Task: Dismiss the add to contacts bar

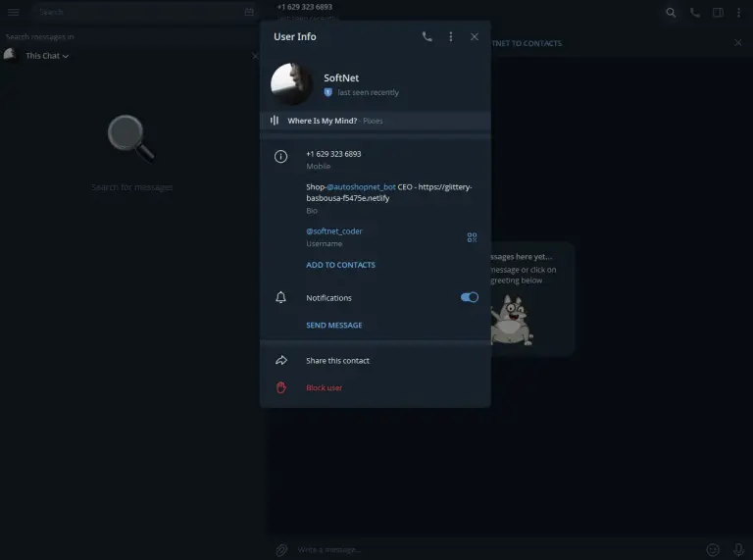Action: (738, 43)
